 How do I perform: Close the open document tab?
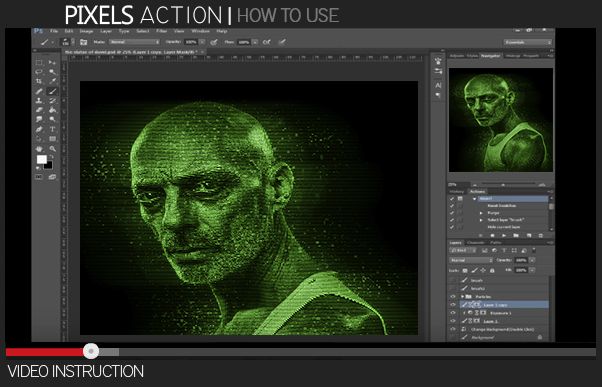[202, 51]
